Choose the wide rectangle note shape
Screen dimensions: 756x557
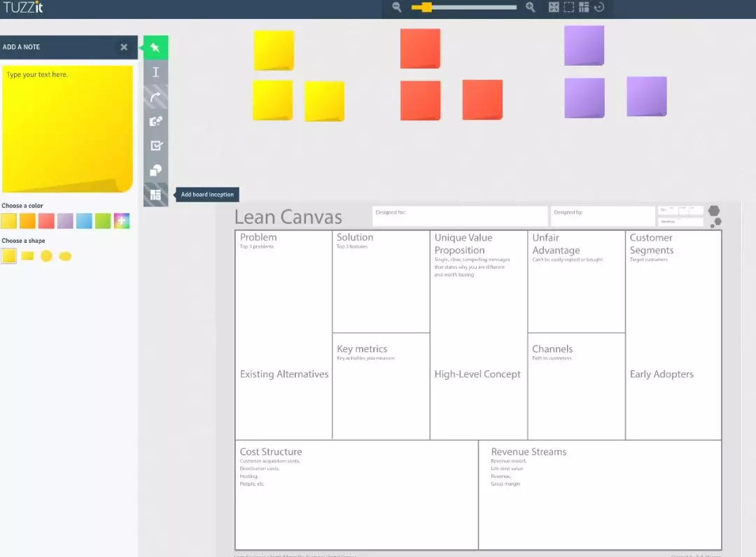click(27, 256)
